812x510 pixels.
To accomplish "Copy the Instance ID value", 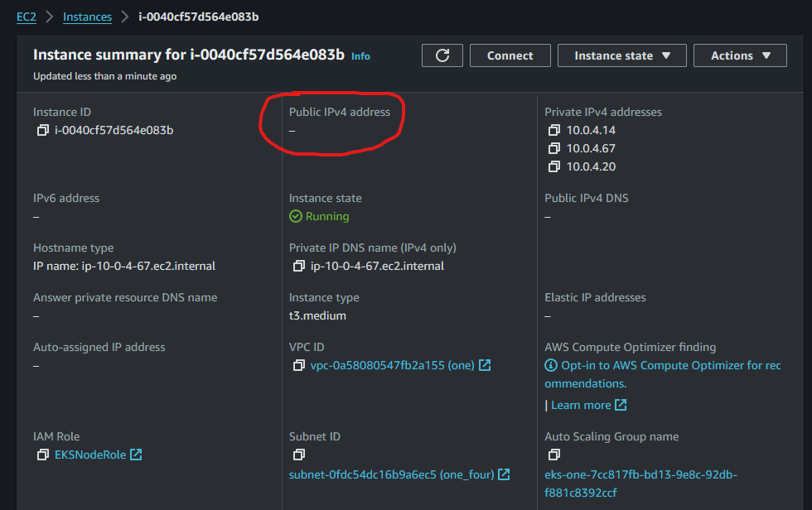I will [x=43, y=130].
